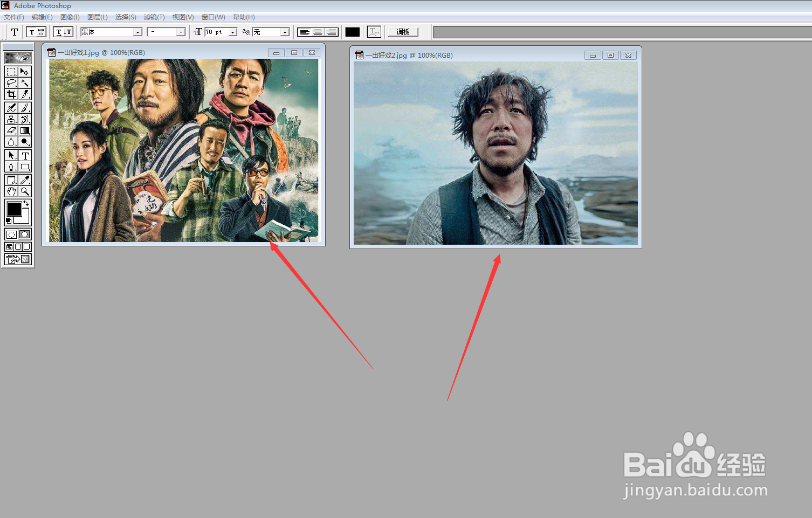Open the 图层(L) menu

pyautogui.click(x=98, y=17)
